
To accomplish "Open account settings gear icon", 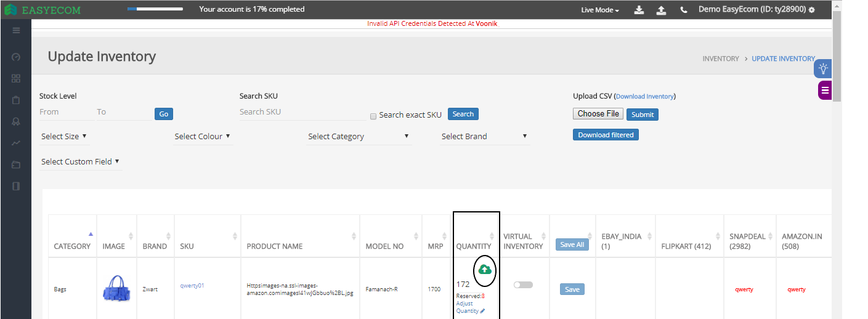I will click(811, 10).
